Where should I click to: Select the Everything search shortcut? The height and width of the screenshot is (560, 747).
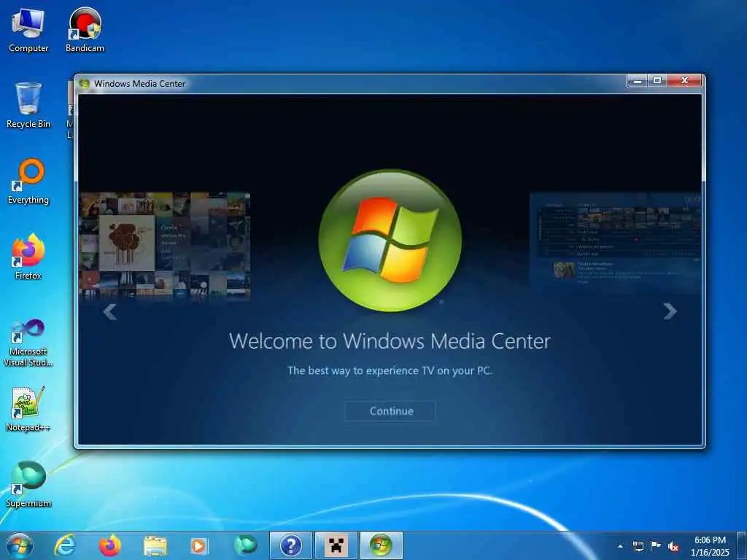tap(28, 182)
